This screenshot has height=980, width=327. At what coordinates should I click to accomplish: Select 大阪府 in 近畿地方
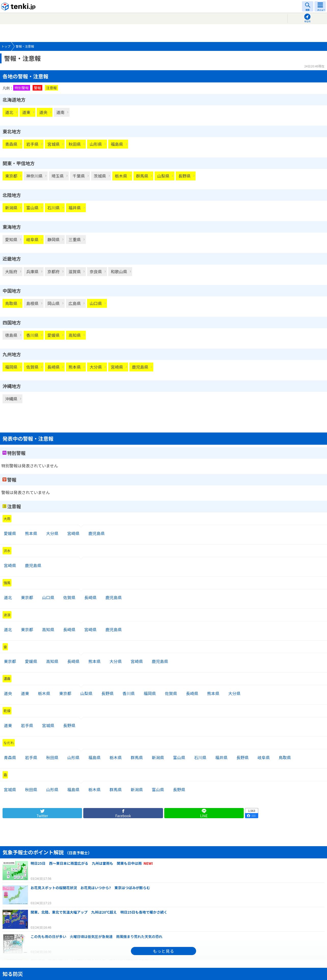12,272
